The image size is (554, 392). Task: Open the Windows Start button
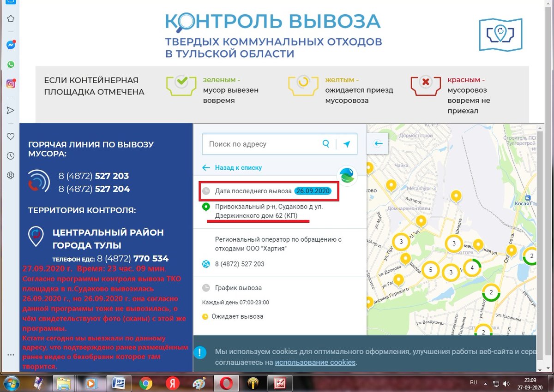(11, 383)
